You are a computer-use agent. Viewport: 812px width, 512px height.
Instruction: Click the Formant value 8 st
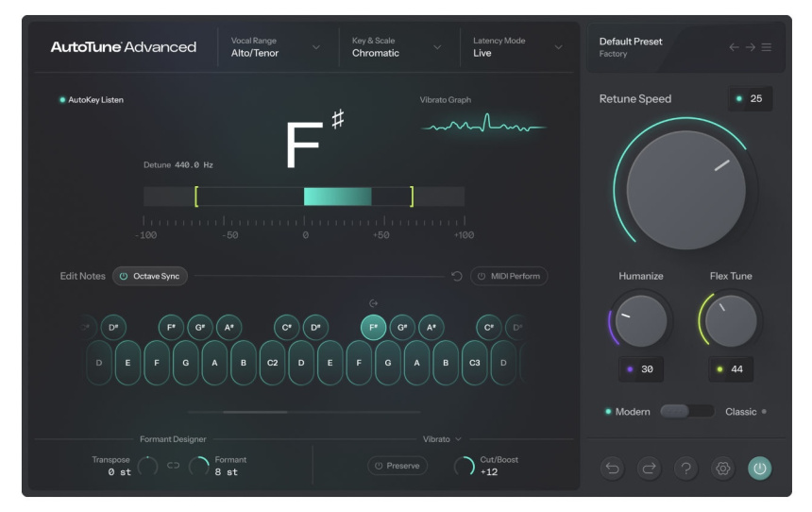[x=227, y=472]
